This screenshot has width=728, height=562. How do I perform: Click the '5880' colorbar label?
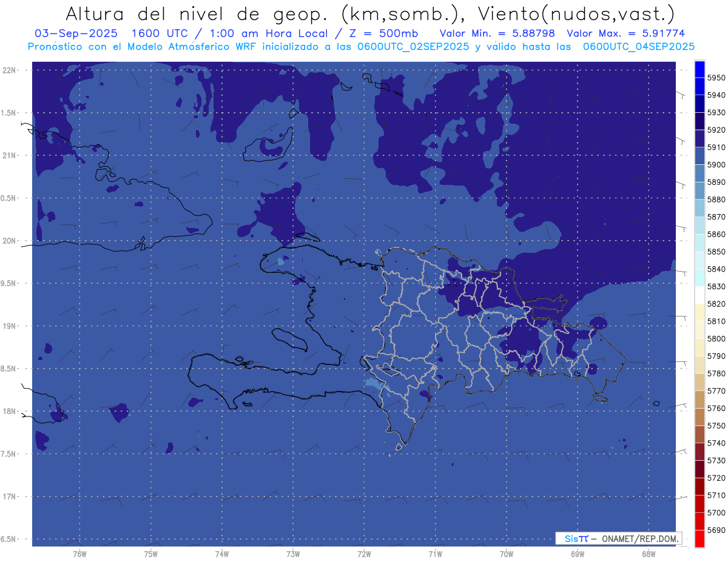pos(717,199)
